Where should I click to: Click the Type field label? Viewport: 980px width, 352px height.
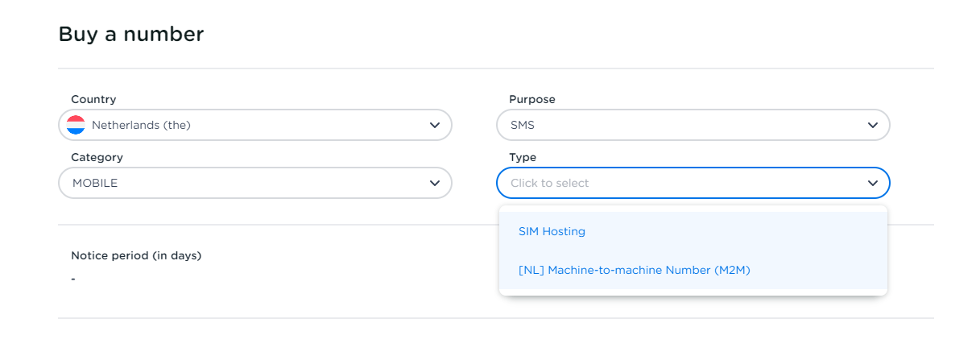[522, 157]
